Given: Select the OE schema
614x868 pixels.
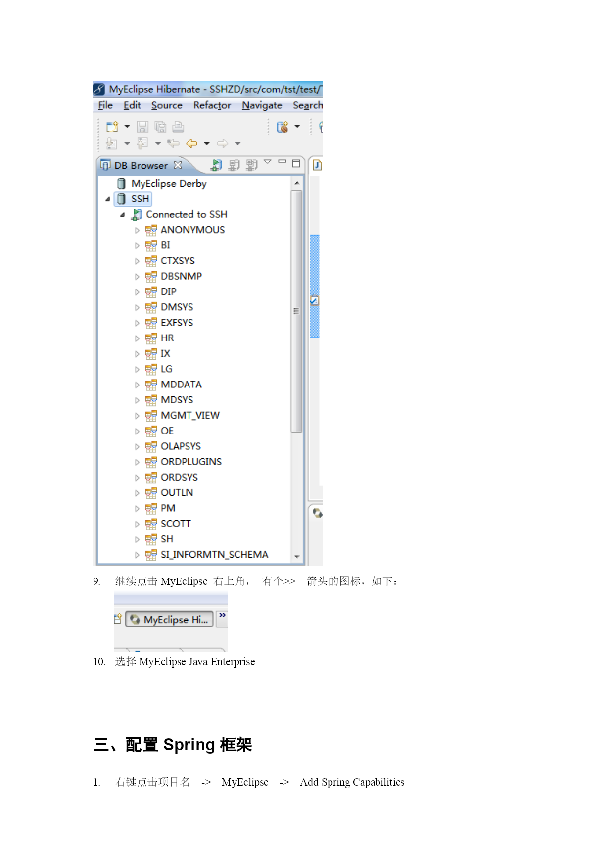Looking at the screenshot, I should point(167,431).
